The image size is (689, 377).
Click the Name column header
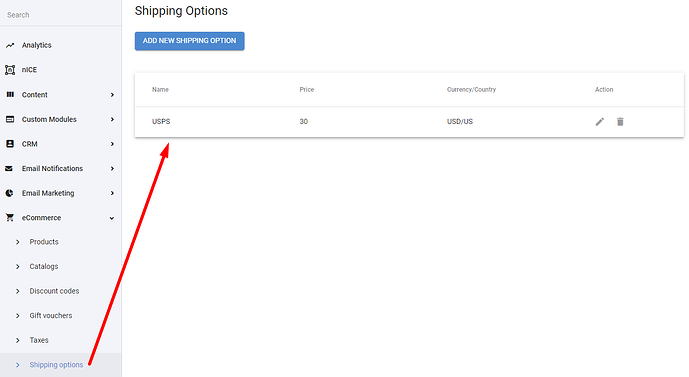coord(160,89)
